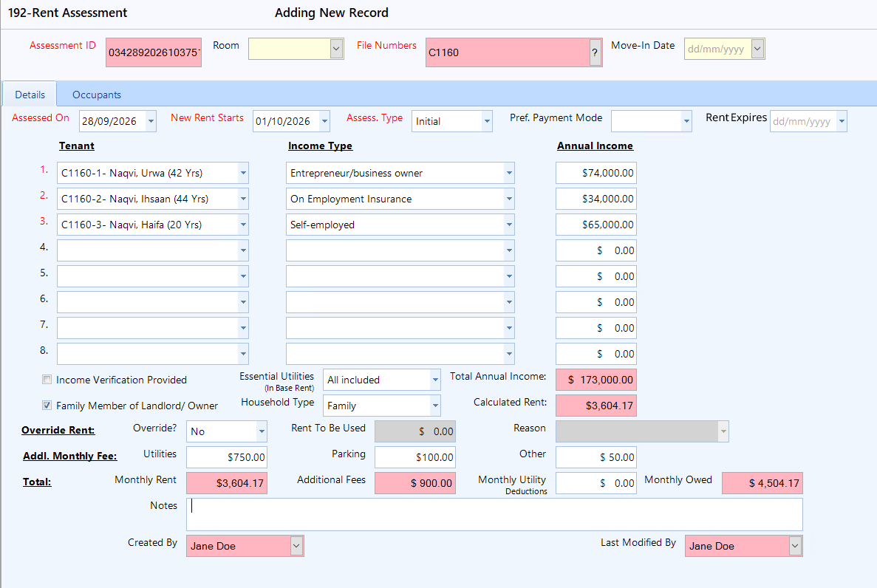Image resolution: width=877 pixels, height=588 pixels.
Task: Open the Assess. Type dropdown
Action: coord(487,121)
